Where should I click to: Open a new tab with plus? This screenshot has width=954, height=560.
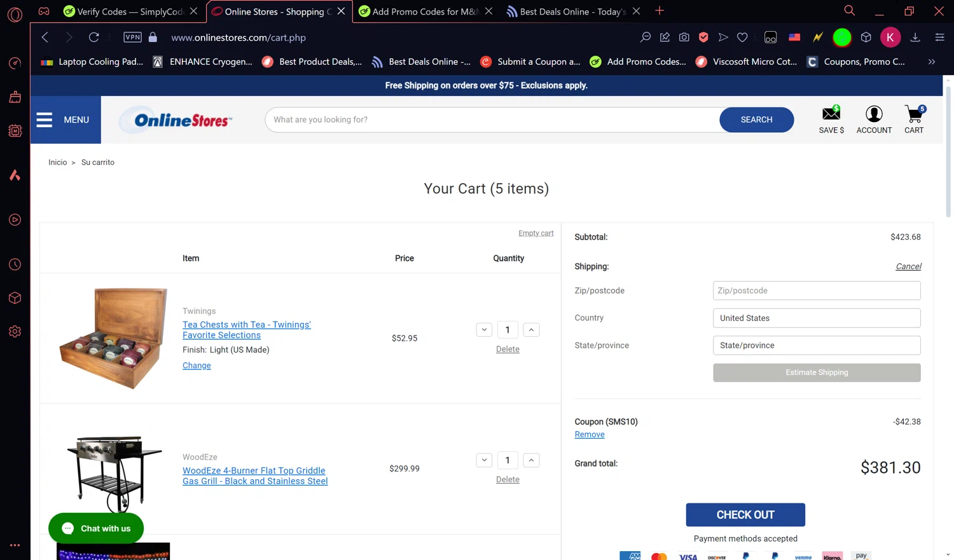[x=660, y=11]
